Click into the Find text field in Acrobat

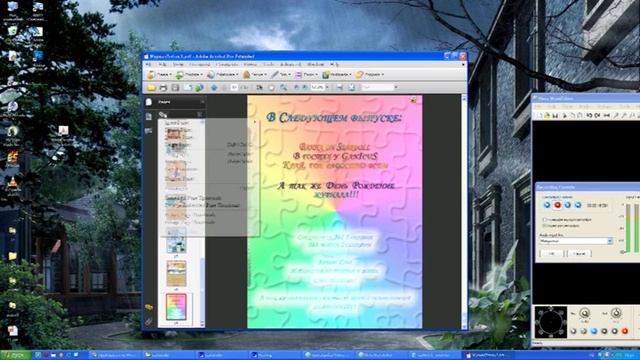(377, 87)
